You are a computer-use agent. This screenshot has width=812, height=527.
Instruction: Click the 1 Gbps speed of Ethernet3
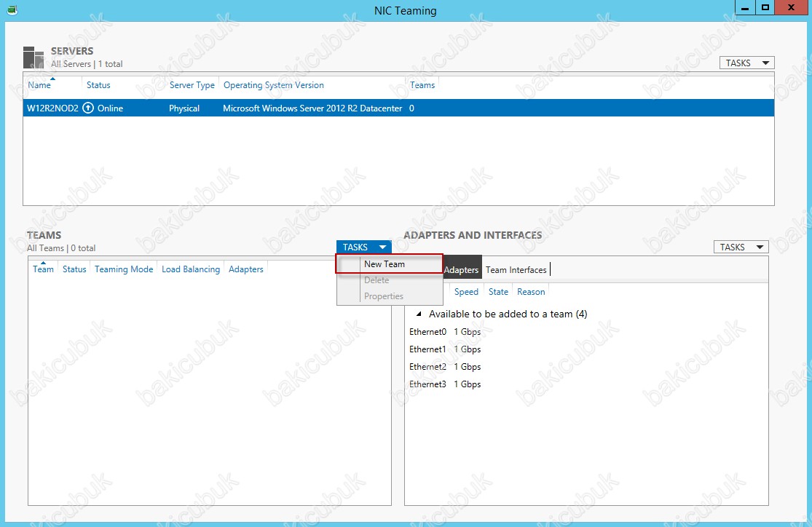click(467, 384)
